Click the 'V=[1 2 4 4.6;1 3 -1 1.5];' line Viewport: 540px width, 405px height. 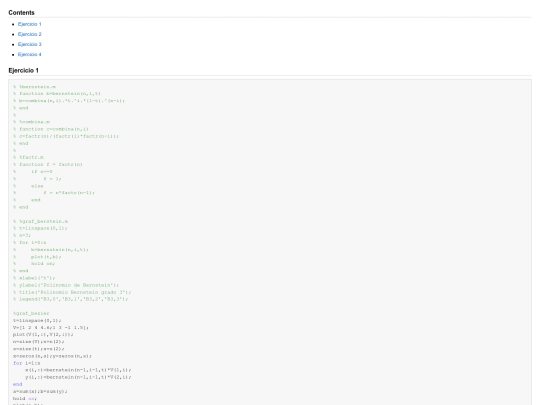click(51, 328)
